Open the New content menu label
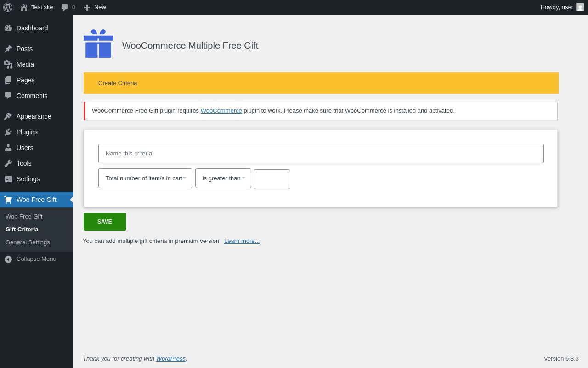Image resolution: width=588 pixels, height=368 pixels. pyautogui.click(x=100, y=7)
